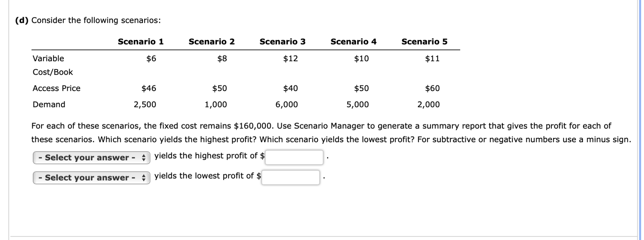Screen dimensions: 644x240
Task: Select the Scenario 4 column header
Action: click(354, 42)
